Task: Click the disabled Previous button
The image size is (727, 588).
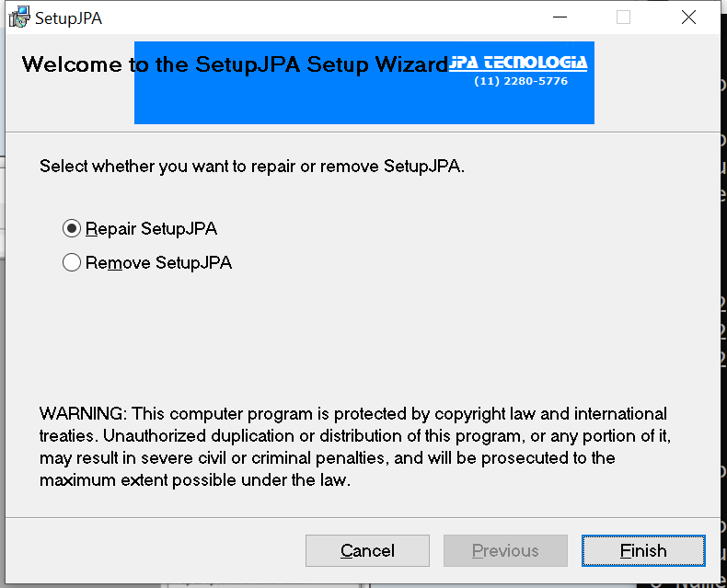Action: click(x=505, y=551)
